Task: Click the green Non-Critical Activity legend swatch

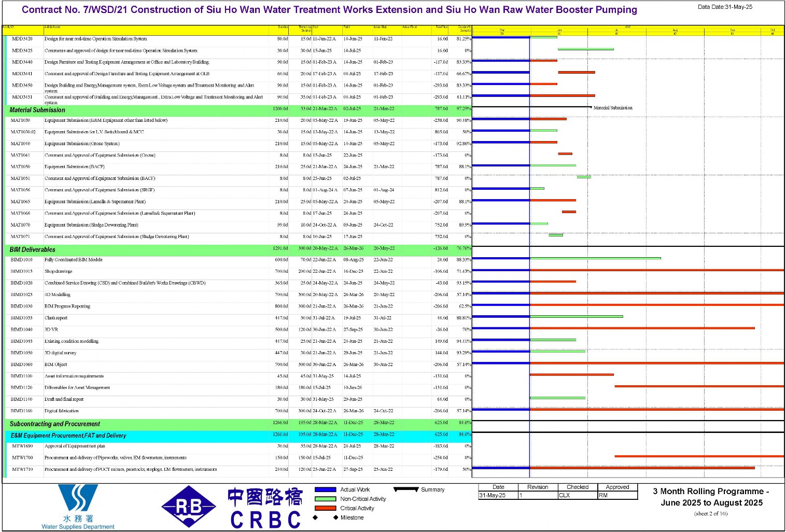Action: pyautogui.click(x=326, y=499)
